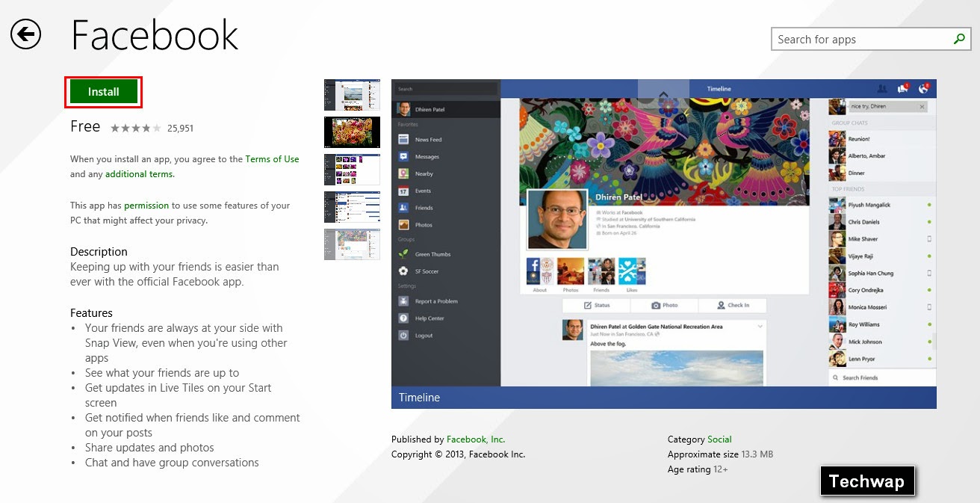Click the Photo camera button in preview
Screen dimensions: 980x503
click(x=664, y=305)
